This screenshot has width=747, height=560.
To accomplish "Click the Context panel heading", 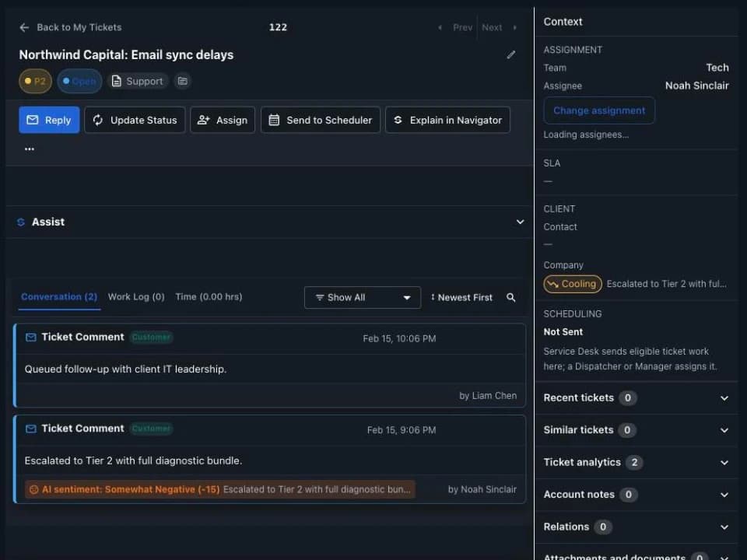I will 563,22.
